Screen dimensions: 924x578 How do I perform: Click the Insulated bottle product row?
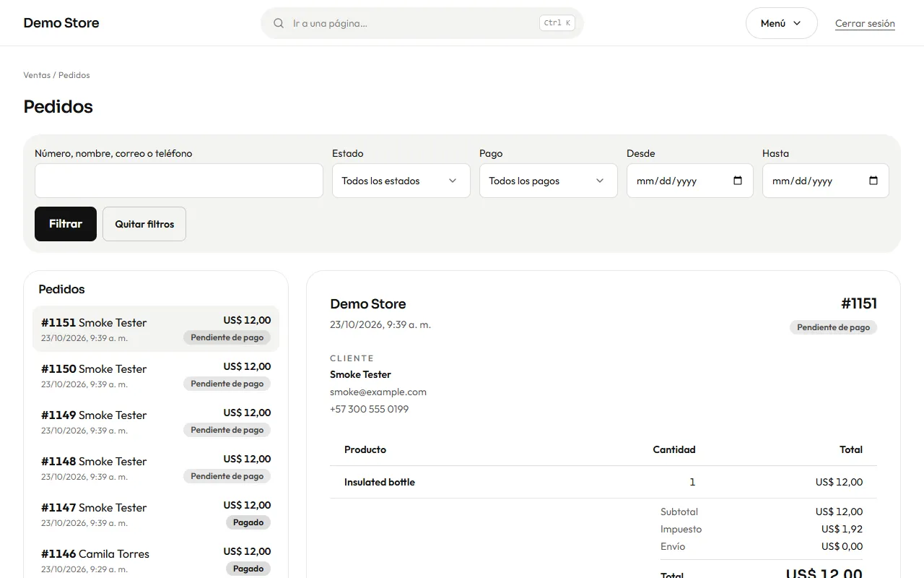[x=603, y=482]
